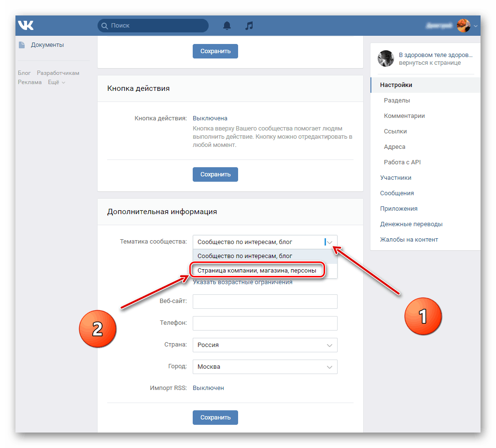Expand the Ещё footer dropdown

[57, 82]
